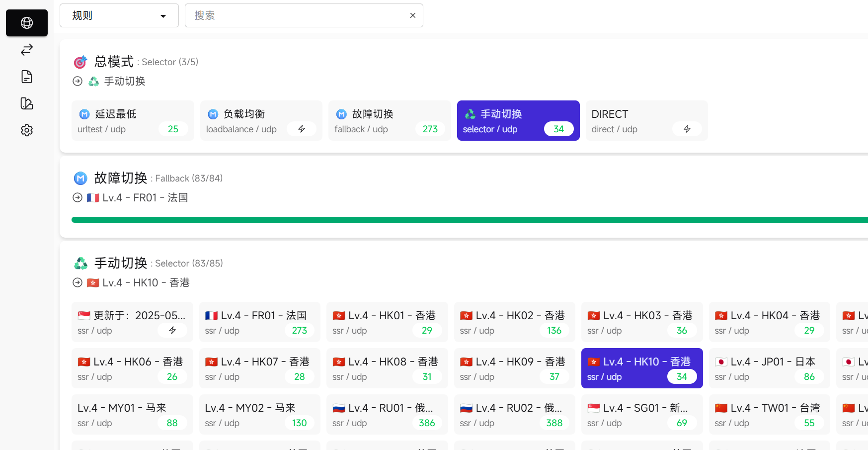The image size is (868, 450).
Task: Select the Lv.4 - HK06 - 香港 node
Action: (x=132, y=368)
